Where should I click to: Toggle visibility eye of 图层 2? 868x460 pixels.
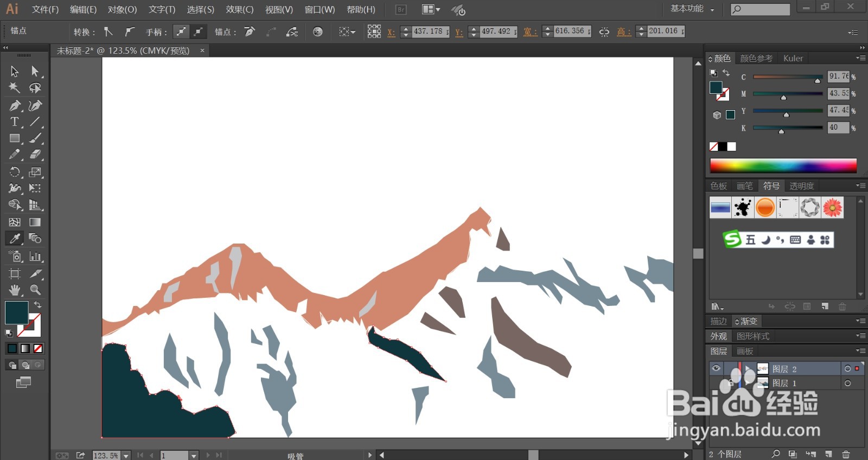[x=716, y=368]
